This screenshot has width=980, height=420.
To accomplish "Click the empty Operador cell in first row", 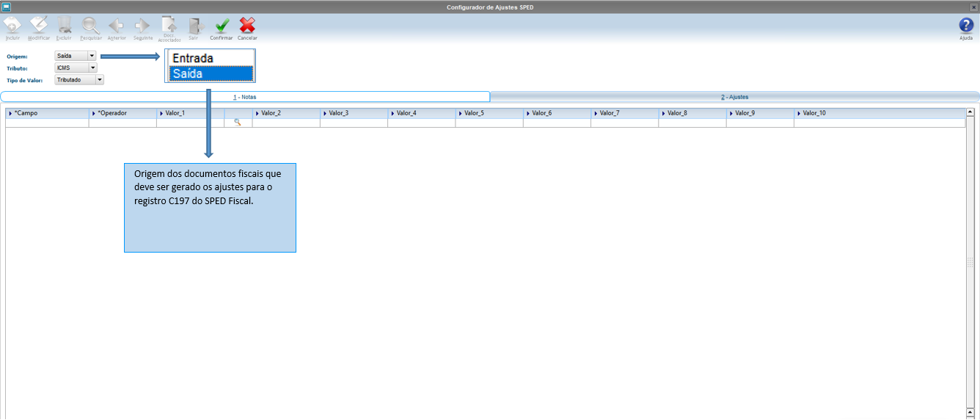I will coord(122,123).
